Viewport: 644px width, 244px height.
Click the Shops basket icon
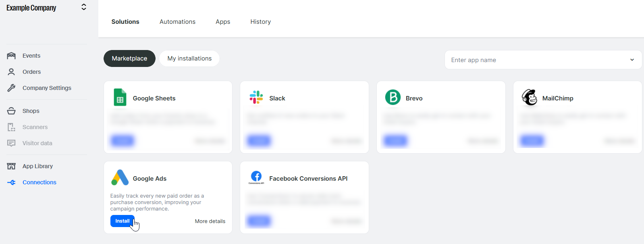pyautogui.click(x=11, y=111)
